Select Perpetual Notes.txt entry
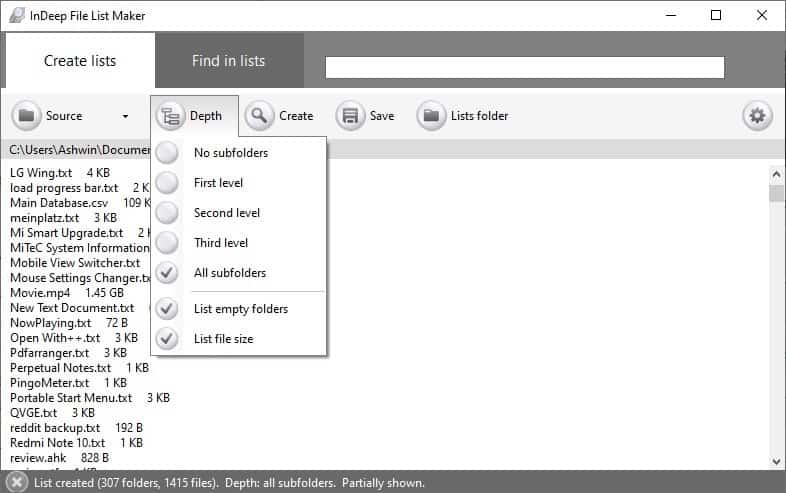Viewport: 786px width, 493px height. click(80, 368)
